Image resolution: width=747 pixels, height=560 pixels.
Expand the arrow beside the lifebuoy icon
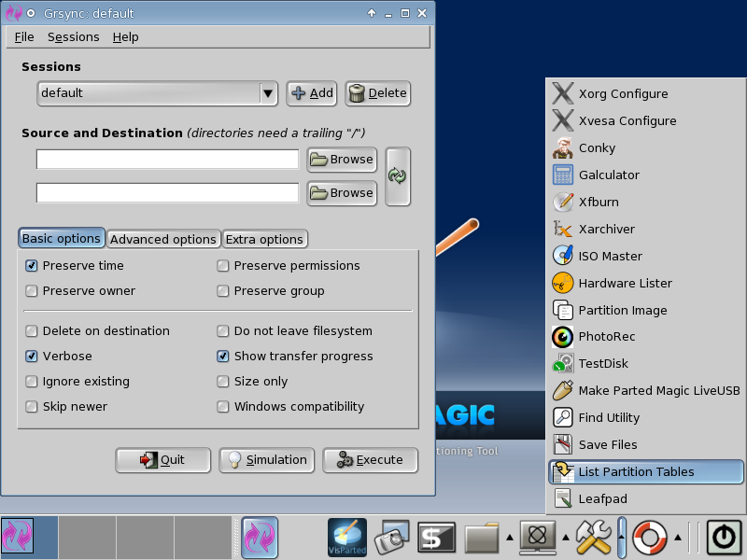point(678,538)
